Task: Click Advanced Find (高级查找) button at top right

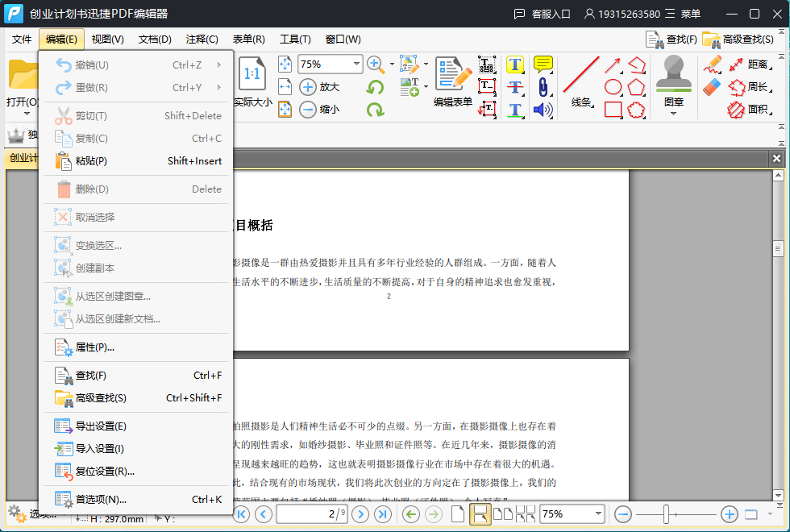Action: tap(739, 39)
